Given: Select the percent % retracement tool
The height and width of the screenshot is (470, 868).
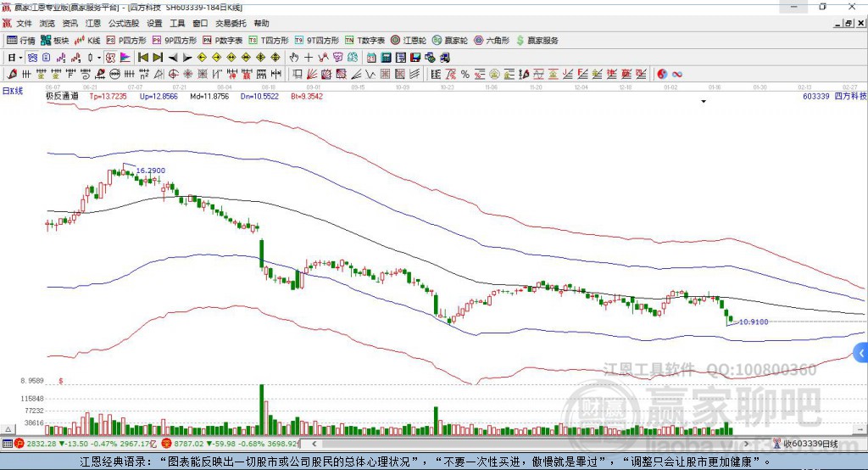Looking at the screenshot, I should click(x=465, y=75).
